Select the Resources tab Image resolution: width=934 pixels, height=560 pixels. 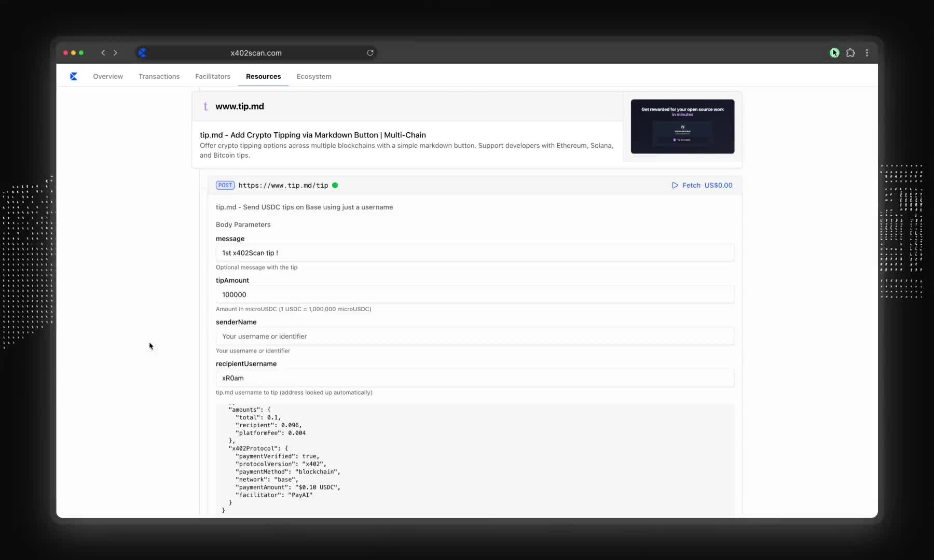click(263, 76)
